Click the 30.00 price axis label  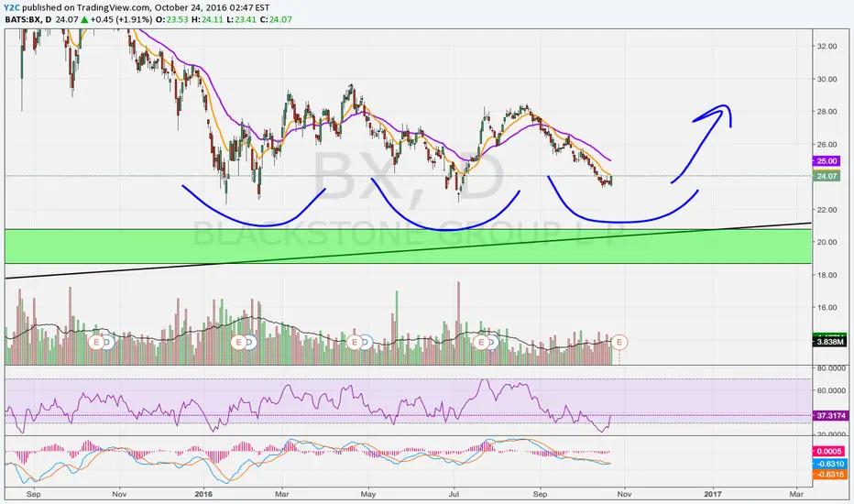pyautogui.click(x=827, y=79)
